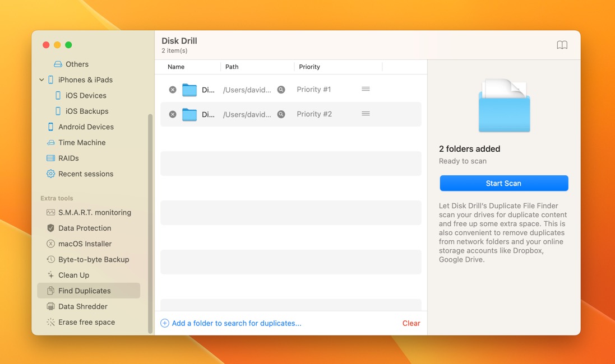Click the Others drive icon
The height and width of the screenshot is (364, 615).
tap(58, 64)
